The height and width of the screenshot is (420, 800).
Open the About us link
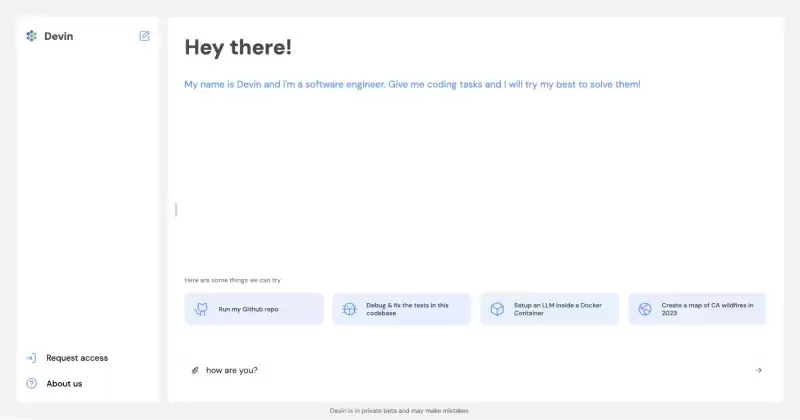[x=64, y=383]
